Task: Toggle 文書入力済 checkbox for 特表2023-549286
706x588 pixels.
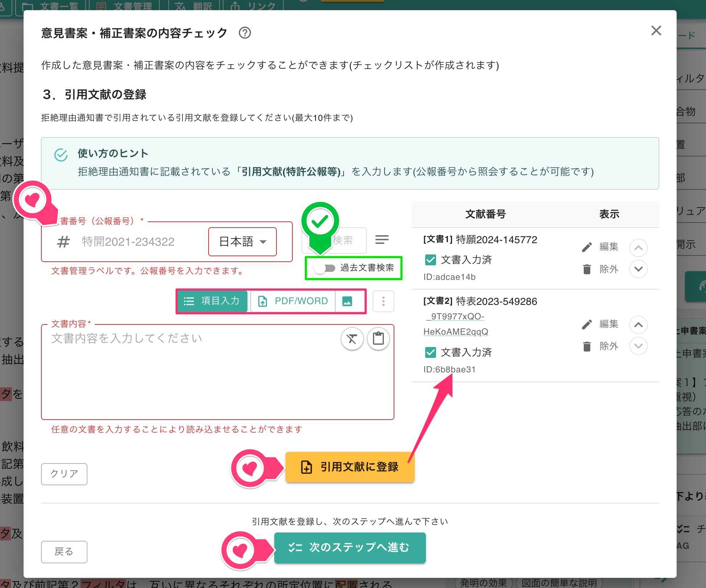Action: (430, 352)
